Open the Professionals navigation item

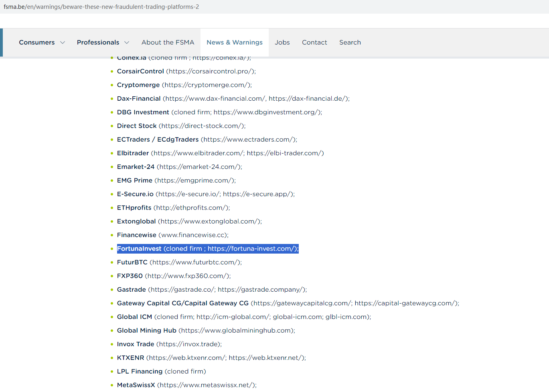98,43
